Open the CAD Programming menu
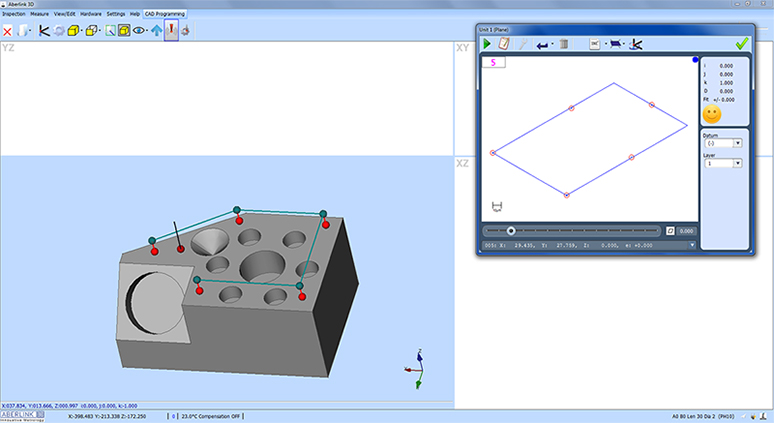 tap(164, 14)
